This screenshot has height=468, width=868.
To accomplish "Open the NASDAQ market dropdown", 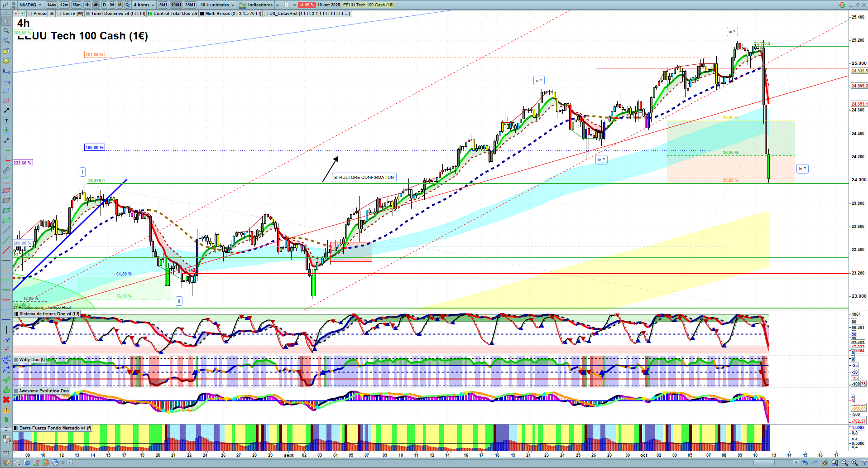I will (30, 5).
